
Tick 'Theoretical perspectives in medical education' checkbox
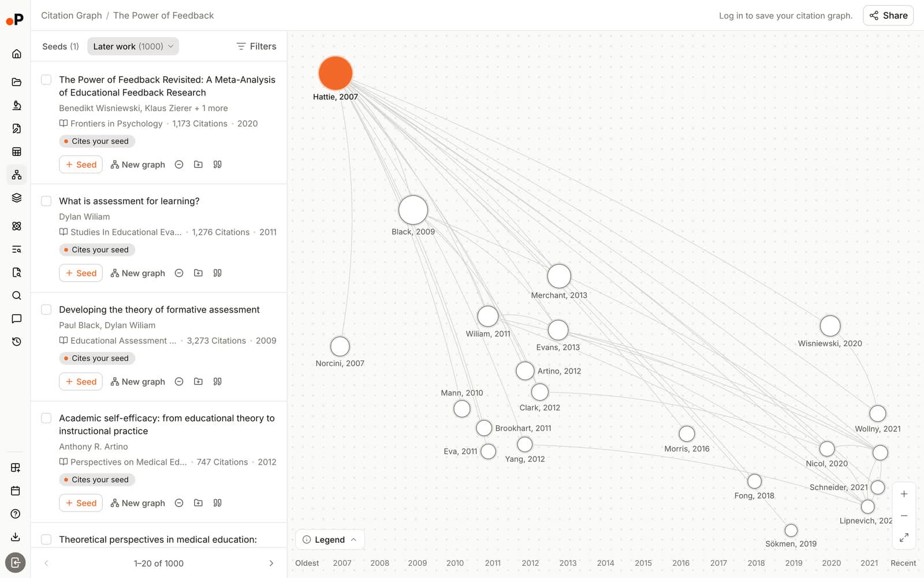(46, 539)
